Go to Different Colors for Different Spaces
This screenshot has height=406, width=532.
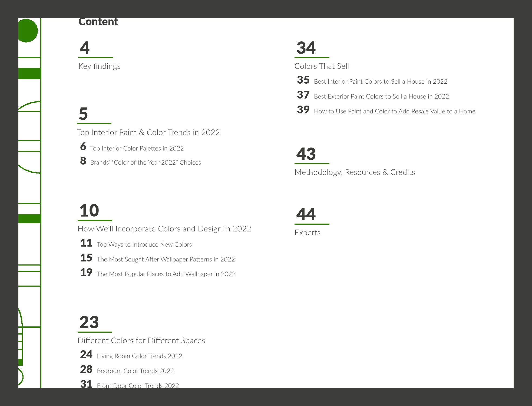pyautogui.click(x=141, y=340)
